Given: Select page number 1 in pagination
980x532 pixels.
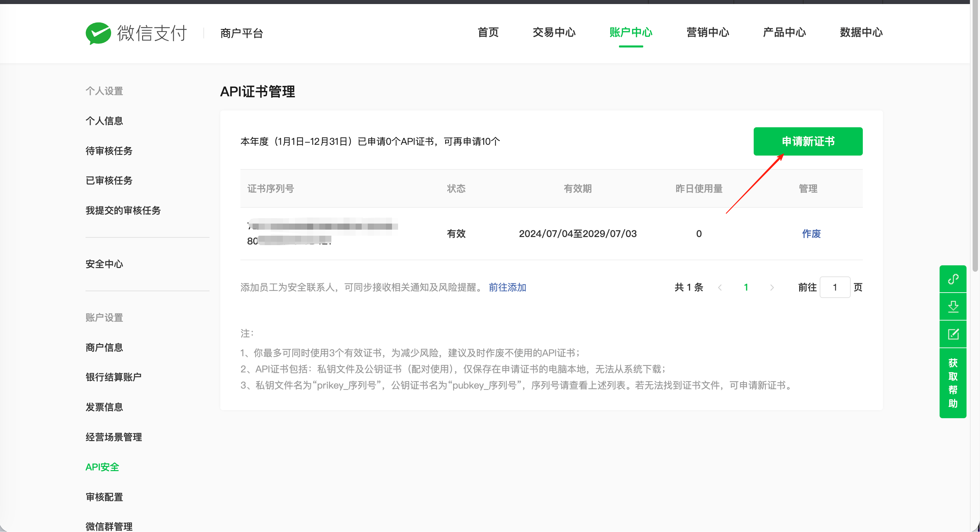Looking at the screenshot, I should 746,288.
